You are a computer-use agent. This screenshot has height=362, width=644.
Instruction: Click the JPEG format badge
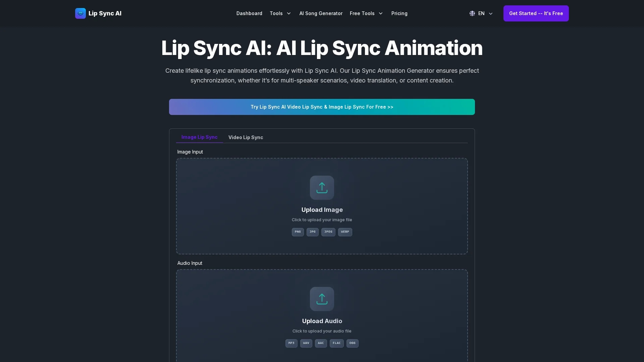pos(328,232)
